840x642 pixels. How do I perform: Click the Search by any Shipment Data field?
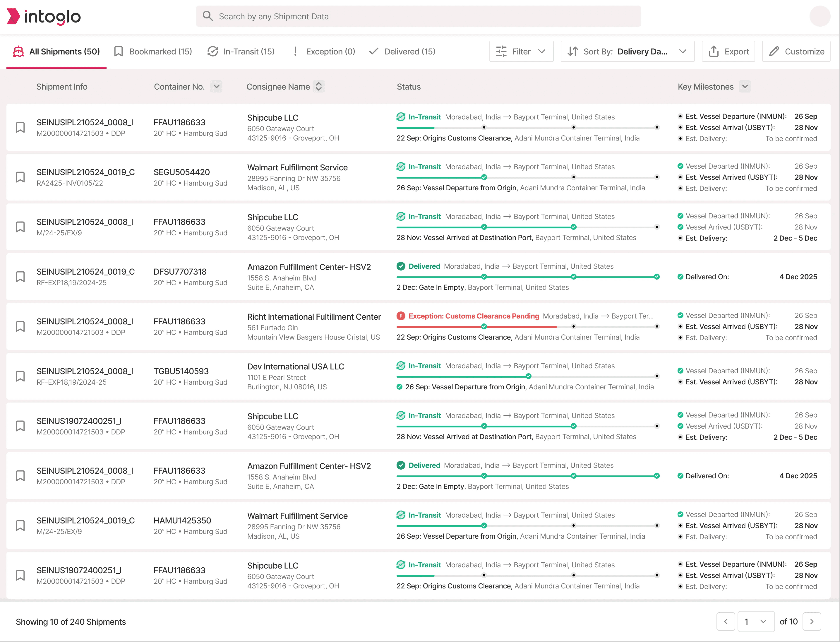[418, 16]
